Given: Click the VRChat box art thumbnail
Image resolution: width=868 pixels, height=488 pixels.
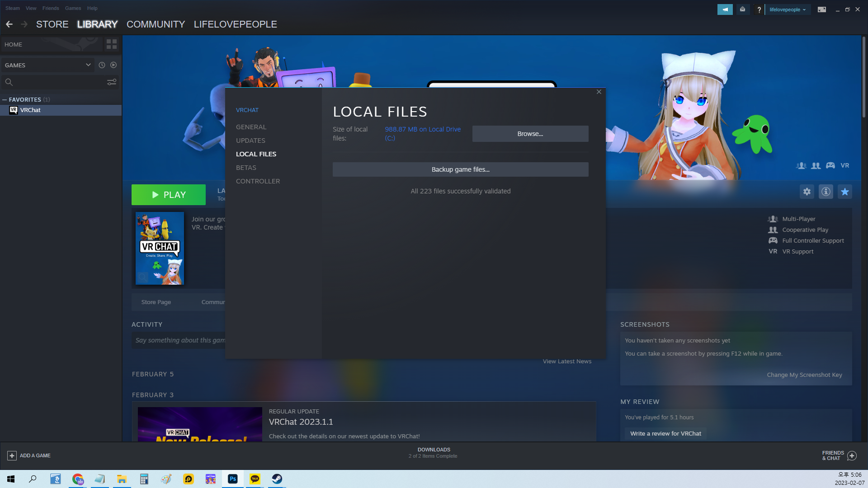Looking at the screenshot, I should (160, 248).
